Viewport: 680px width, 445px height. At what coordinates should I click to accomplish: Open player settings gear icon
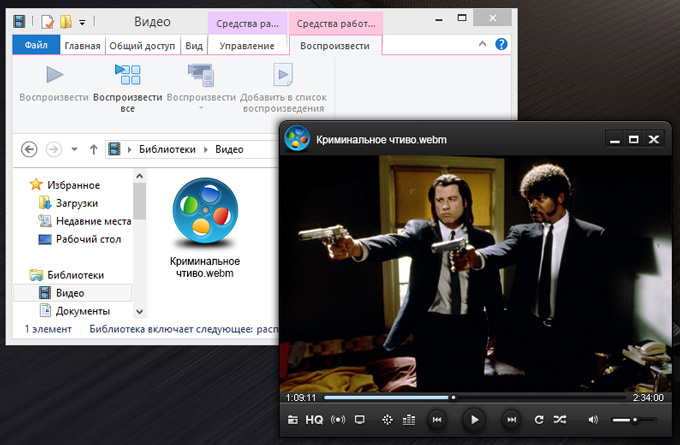click(387, 420)
